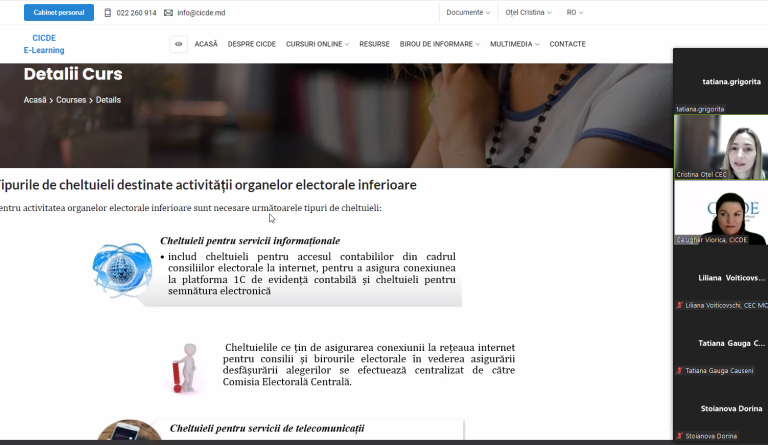Expand the Documente dropdown

468,12
